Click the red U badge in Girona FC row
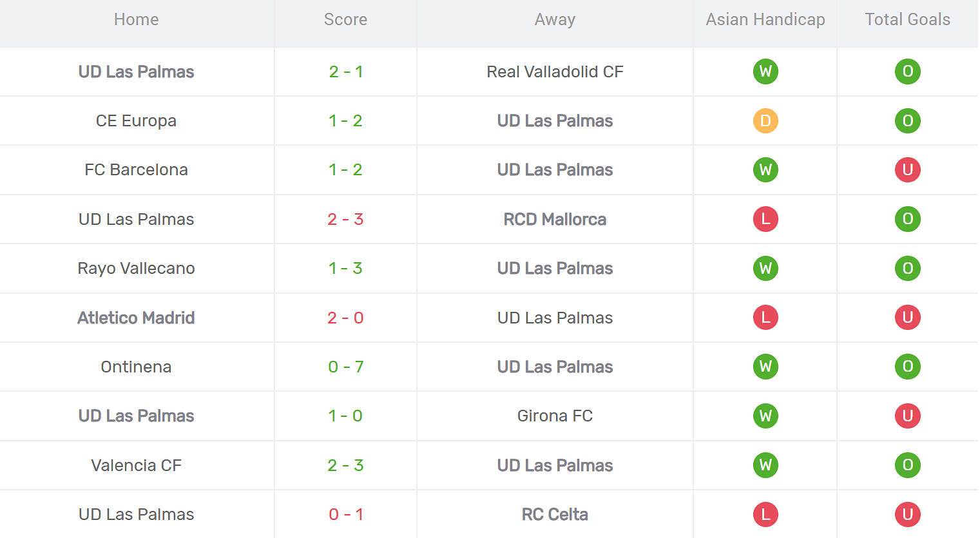Viewport: 980px width, 538px height. [x=907, y=416]
